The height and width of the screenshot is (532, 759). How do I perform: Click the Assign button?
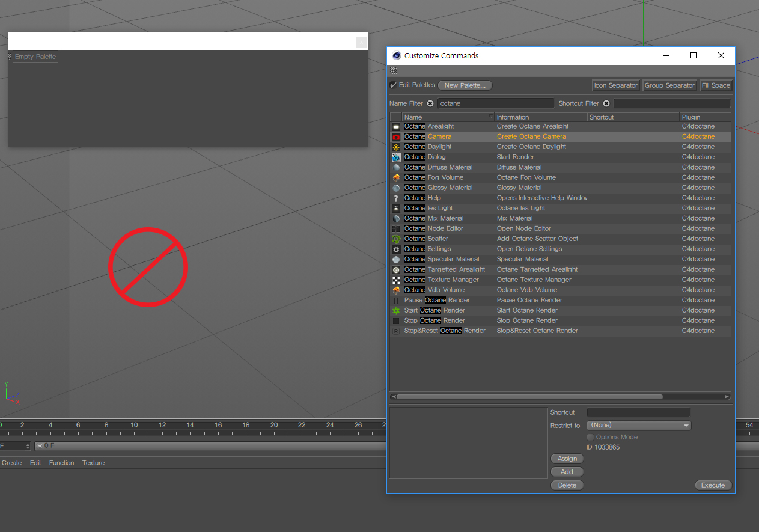click(567, 459)
